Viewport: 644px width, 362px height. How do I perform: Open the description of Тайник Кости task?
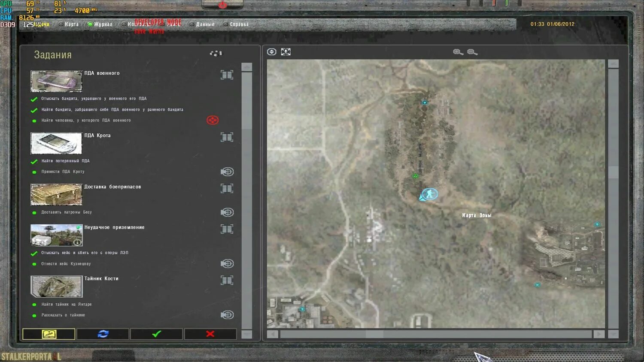click(227, 281)
